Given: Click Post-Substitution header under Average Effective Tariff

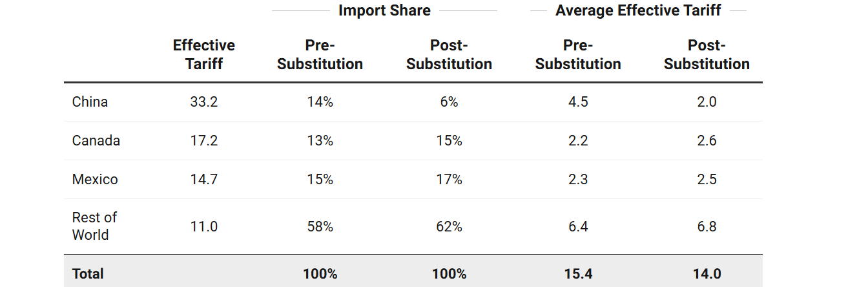Looking at the screenshot, I should tap(707, 54).
